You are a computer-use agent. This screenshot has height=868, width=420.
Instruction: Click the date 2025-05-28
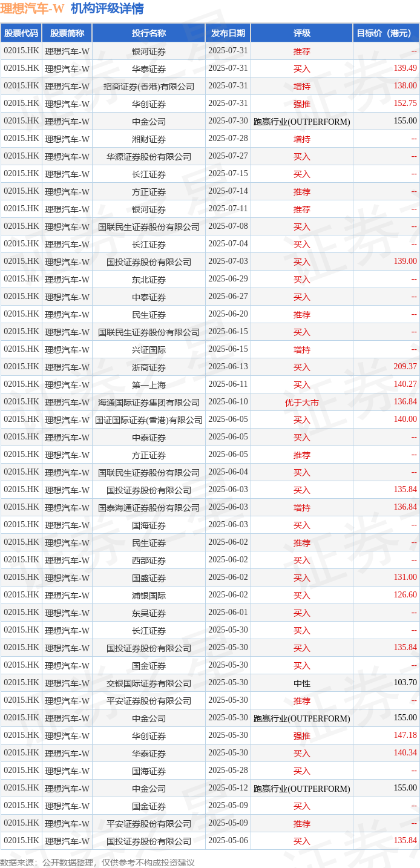(x=228, y=771)
